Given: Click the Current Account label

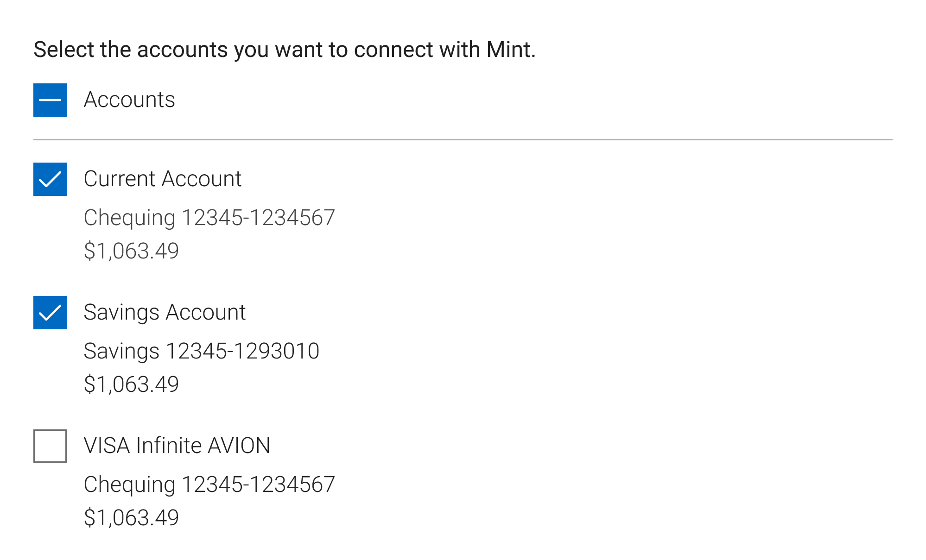Looking at the screenshot, I should 163,179.
